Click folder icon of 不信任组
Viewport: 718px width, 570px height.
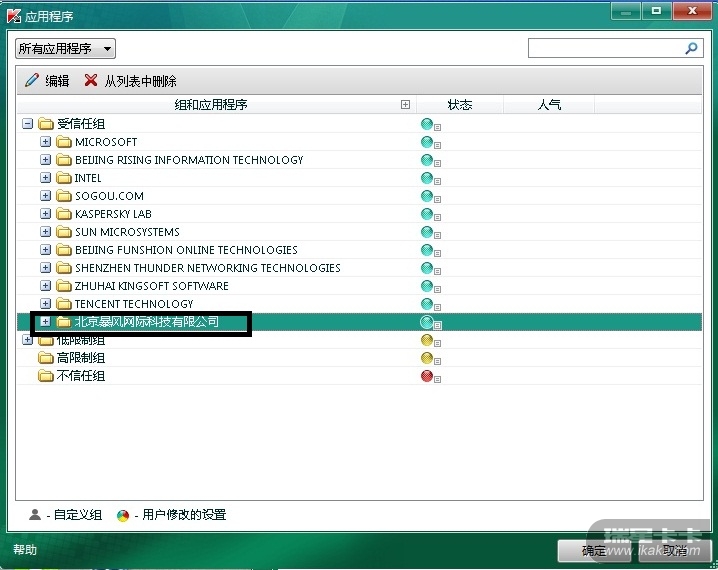click(x=45, y=376)
